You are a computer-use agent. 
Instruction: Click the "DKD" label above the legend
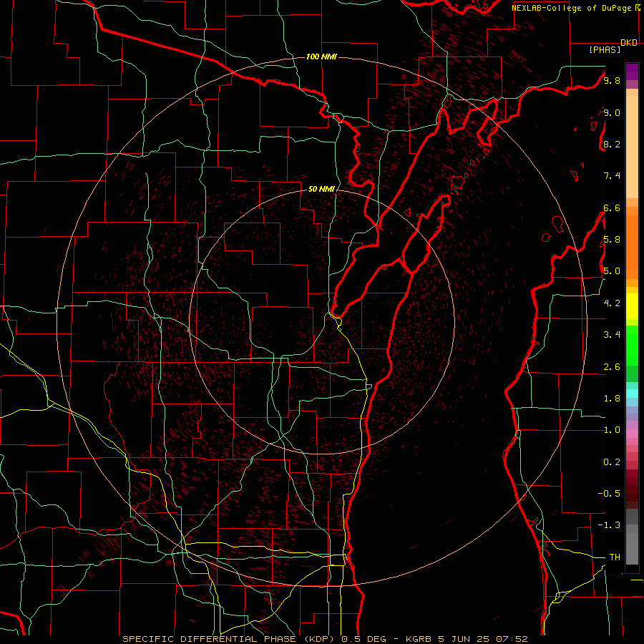click(x=629, y=43)
